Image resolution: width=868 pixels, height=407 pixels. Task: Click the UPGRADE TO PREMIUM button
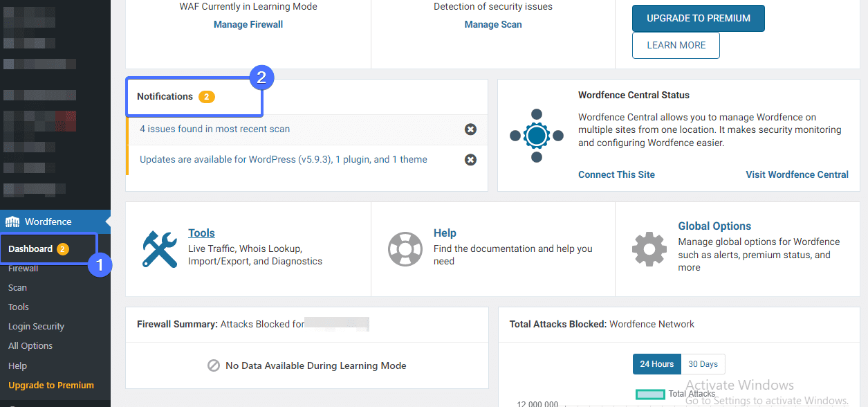699,19
